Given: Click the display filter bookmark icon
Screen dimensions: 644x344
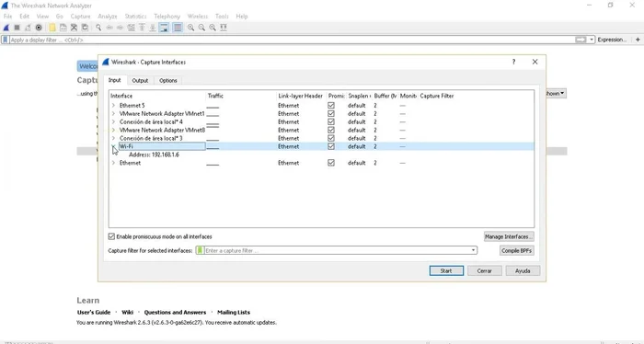Looking at the screenshot, I should point(6,40).
